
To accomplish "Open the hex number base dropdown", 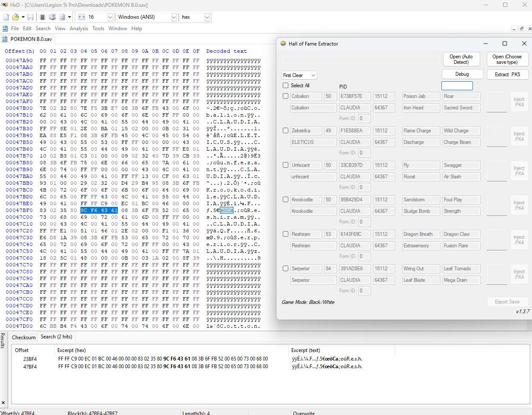I will tap(207, 17).
